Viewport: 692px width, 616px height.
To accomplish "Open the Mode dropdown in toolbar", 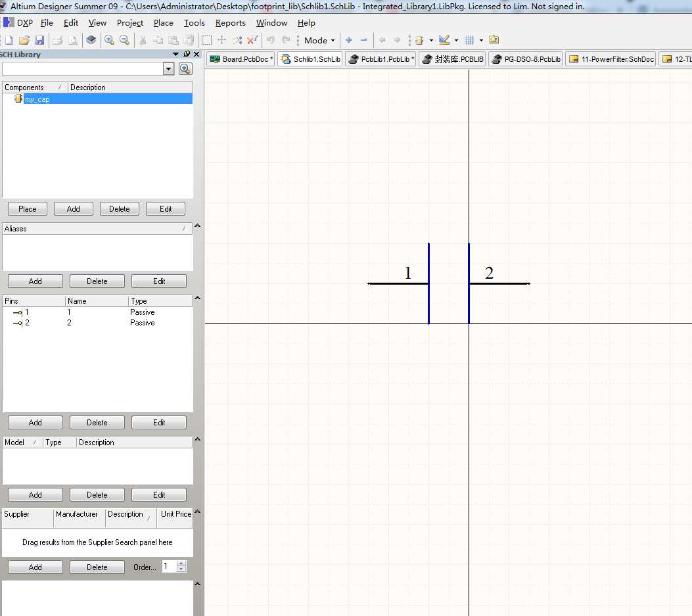I will (x=319, y=40).
